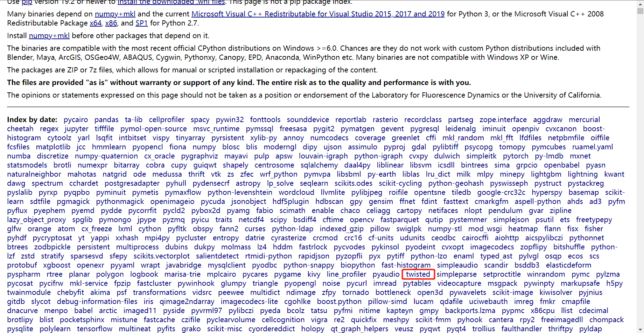
Task: Select the numba link
Action: point(19,156)
